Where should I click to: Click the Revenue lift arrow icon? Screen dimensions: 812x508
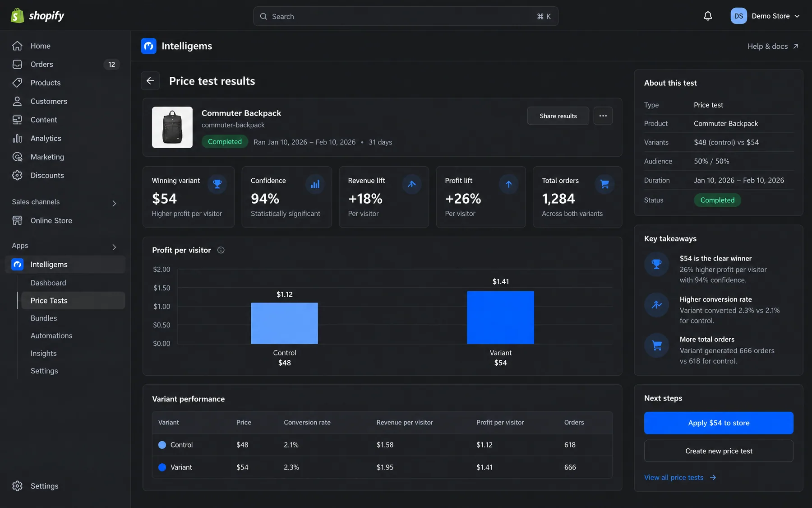pos(412,184)
